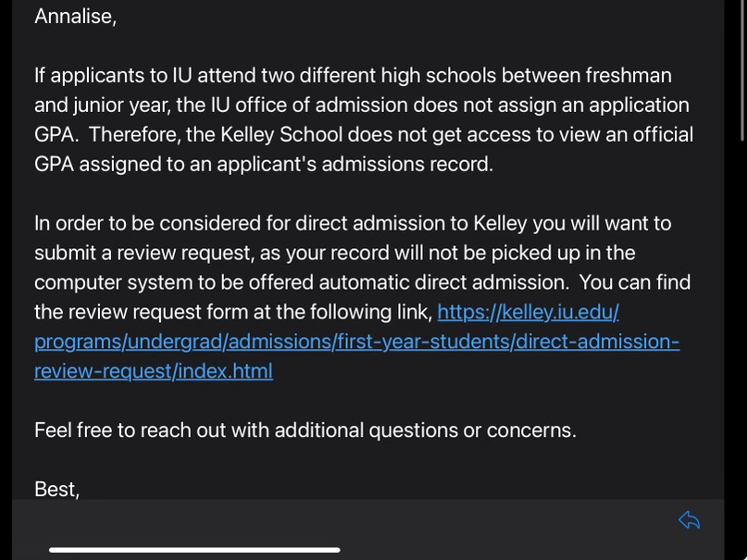
Task: Click the "Feel free to reach out" sentence
Action: point(305,430)
